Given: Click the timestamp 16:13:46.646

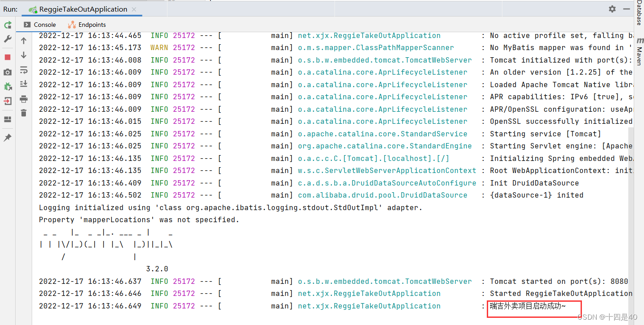Looking at the screenshot, I should [115, 294].
